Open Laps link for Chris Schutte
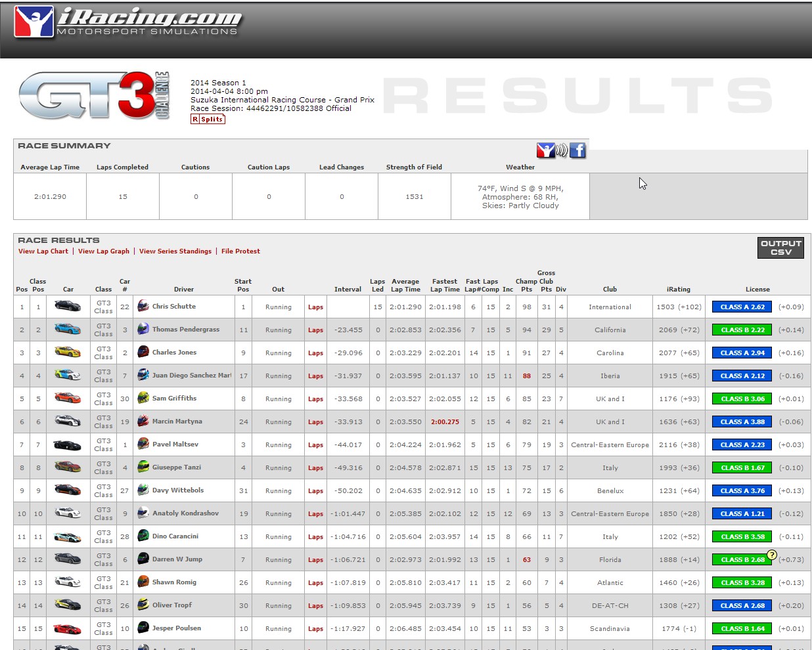Image resolution: width=812 pixels, height=650 pixels. 315,307
